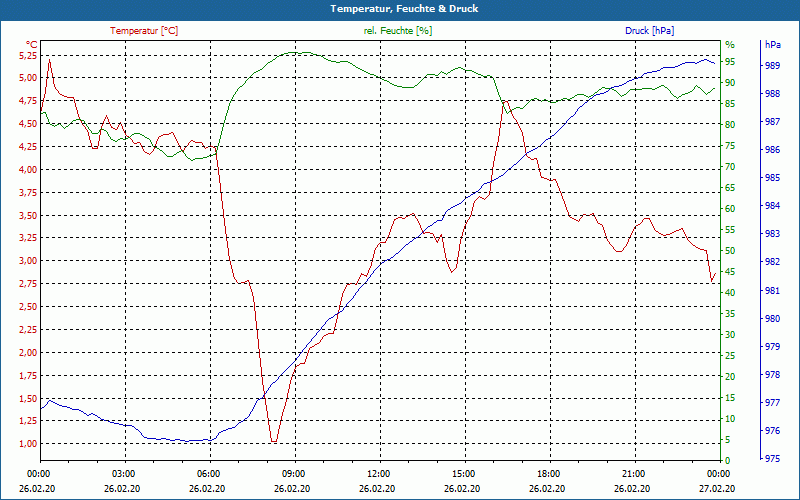Click the '60' humidity axis value
Image resolution: width=800 pixels, height=500 pixels.
point(730,209)
